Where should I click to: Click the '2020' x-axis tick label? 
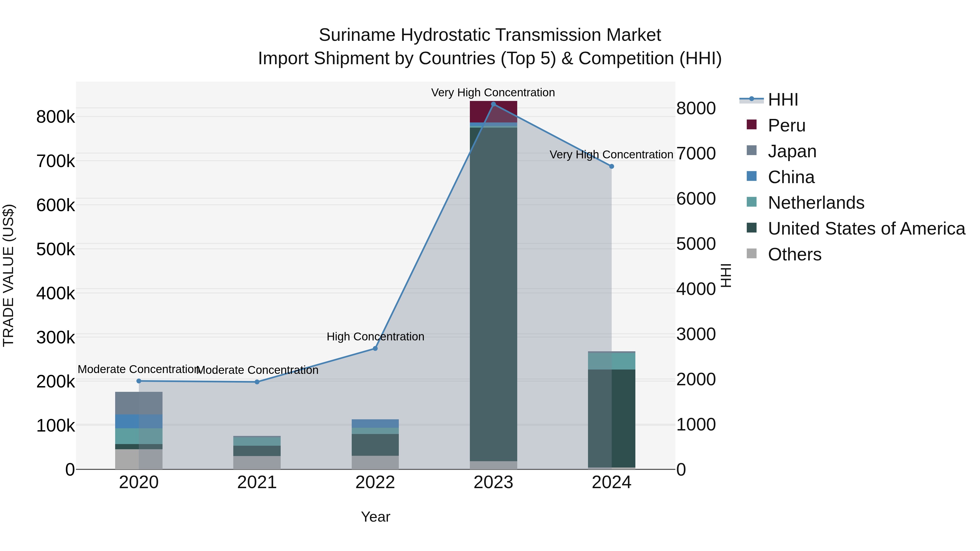coord(139,482)
